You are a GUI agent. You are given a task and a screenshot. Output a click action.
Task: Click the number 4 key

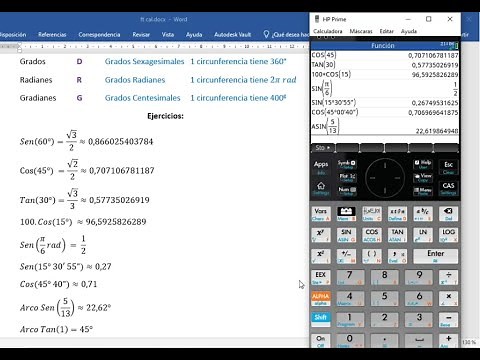(x=350, y=299)
